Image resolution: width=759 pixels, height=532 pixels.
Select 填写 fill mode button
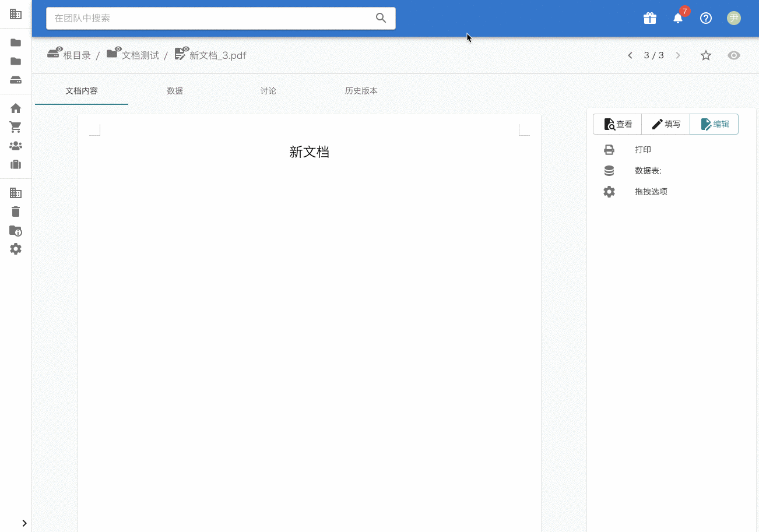tap(666, 124)
